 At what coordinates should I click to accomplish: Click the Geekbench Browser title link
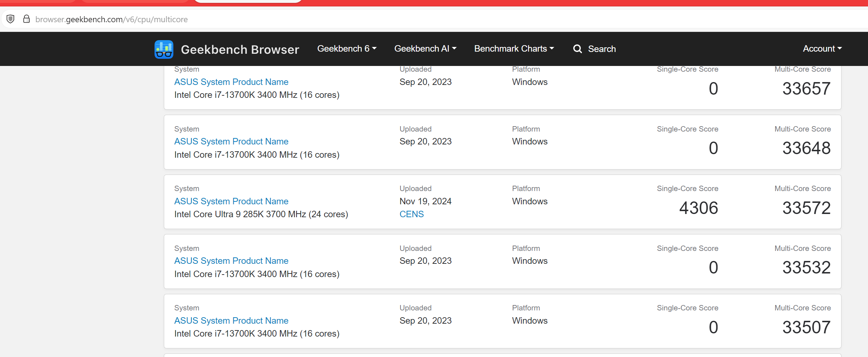tap(240, 49)
